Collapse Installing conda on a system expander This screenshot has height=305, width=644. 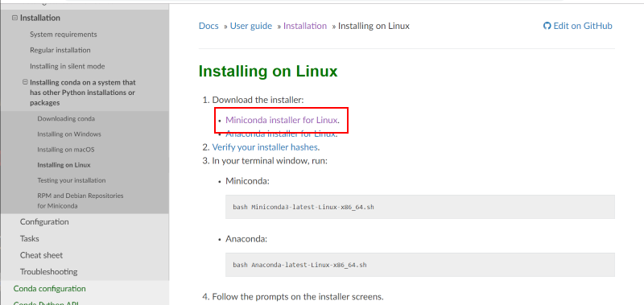point(25,82)
